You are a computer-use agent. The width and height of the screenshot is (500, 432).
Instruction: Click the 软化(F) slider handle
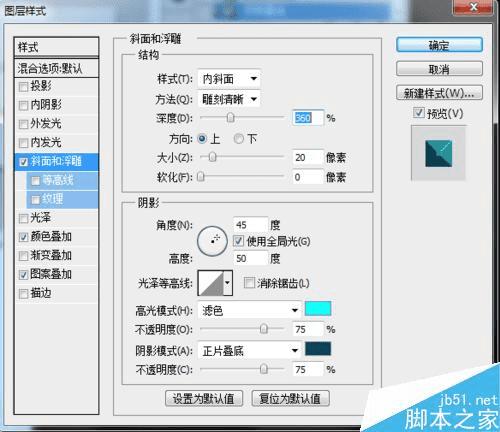(201, 177)
